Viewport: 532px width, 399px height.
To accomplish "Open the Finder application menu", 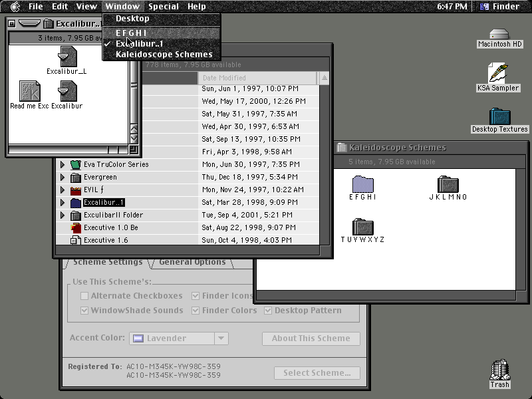I will (x=500, y=7).
